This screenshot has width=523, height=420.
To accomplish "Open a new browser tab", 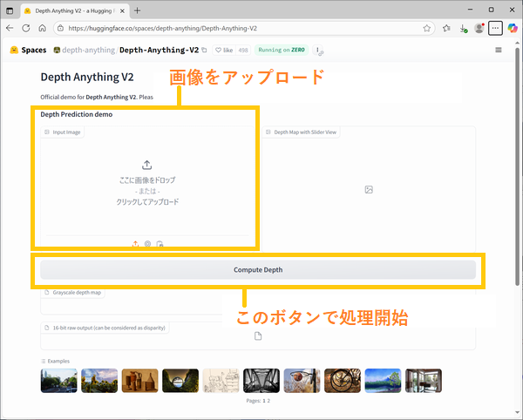I will click(x=137, y=10).
